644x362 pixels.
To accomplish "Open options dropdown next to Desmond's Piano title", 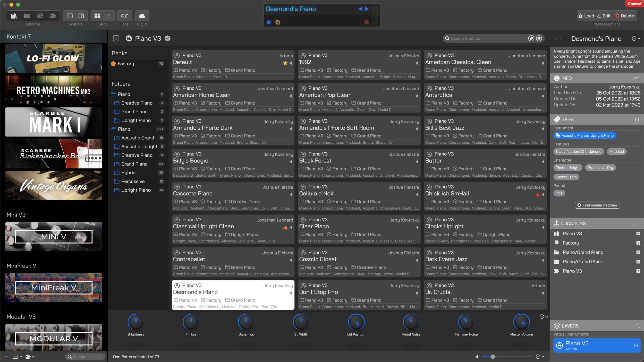I will 635,39.
